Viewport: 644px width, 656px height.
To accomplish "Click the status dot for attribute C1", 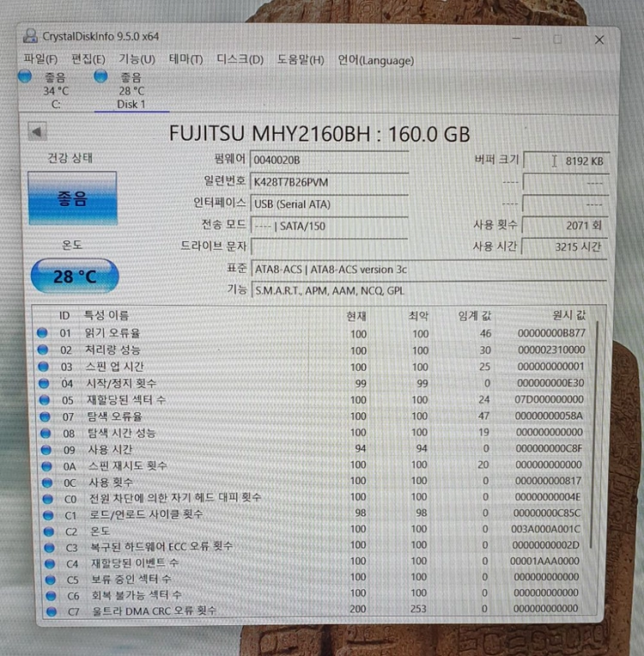I will pos(48,515).
